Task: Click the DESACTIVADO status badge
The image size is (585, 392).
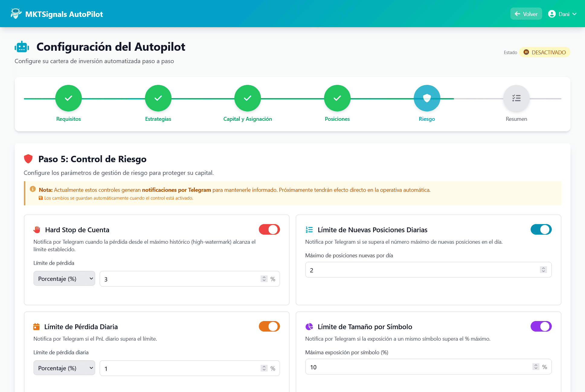Action: [545, 52]
